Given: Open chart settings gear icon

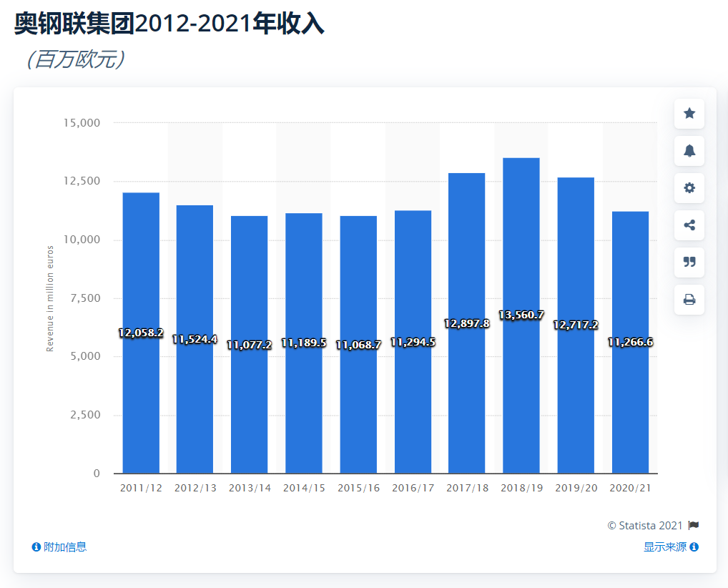Looking at the screenshot, I should 689,187.
